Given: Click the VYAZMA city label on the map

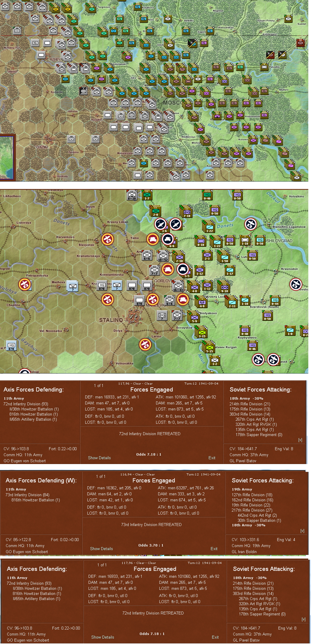Looking at the screenshot, I should coord(42,147).
